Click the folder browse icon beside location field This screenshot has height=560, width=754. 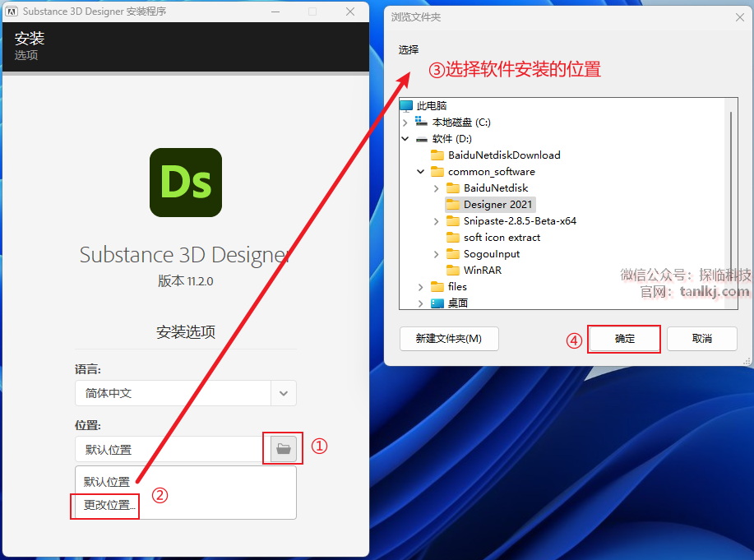(283, 449)
